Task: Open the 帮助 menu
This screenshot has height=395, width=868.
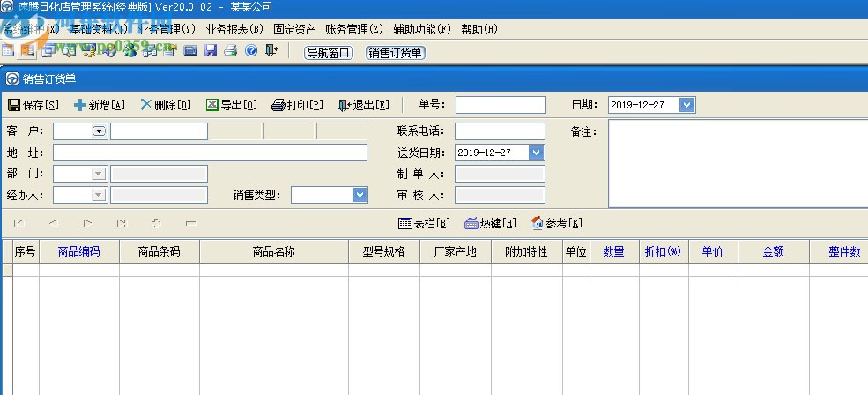Action: pos(479,29)
